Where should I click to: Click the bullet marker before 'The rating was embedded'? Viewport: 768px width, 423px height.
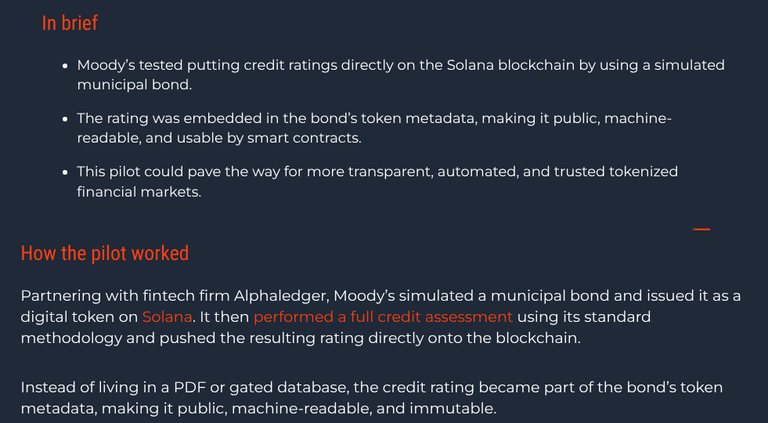[65, 119]
